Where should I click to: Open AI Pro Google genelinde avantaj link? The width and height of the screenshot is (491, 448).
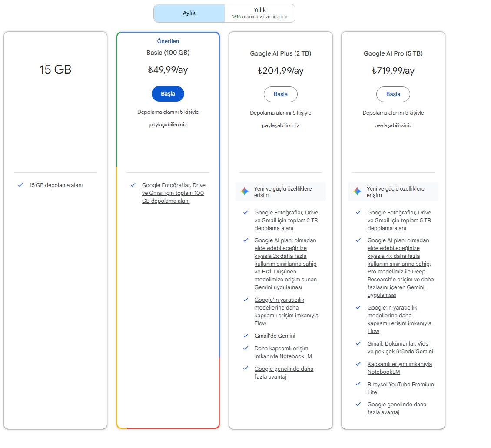click(397, 408)
